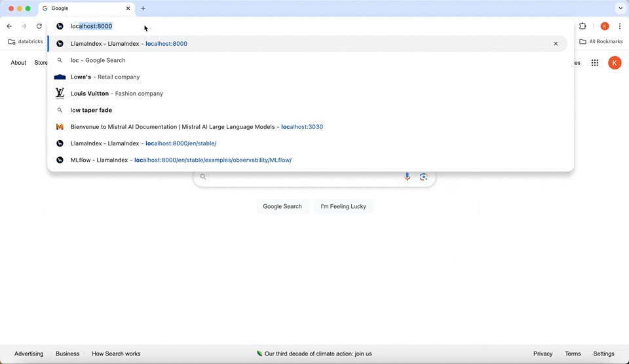The width and height of the screenshot is (629, 364).
Task: Remove the highlighted localhost:8000 suggestion
Action: [x=556, y=44]
